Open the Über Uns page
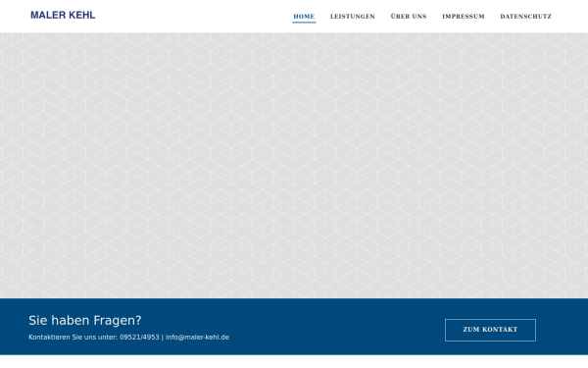The width and height of the screenshot is (588, 368). pyautogui.click(x=409, y=16)
